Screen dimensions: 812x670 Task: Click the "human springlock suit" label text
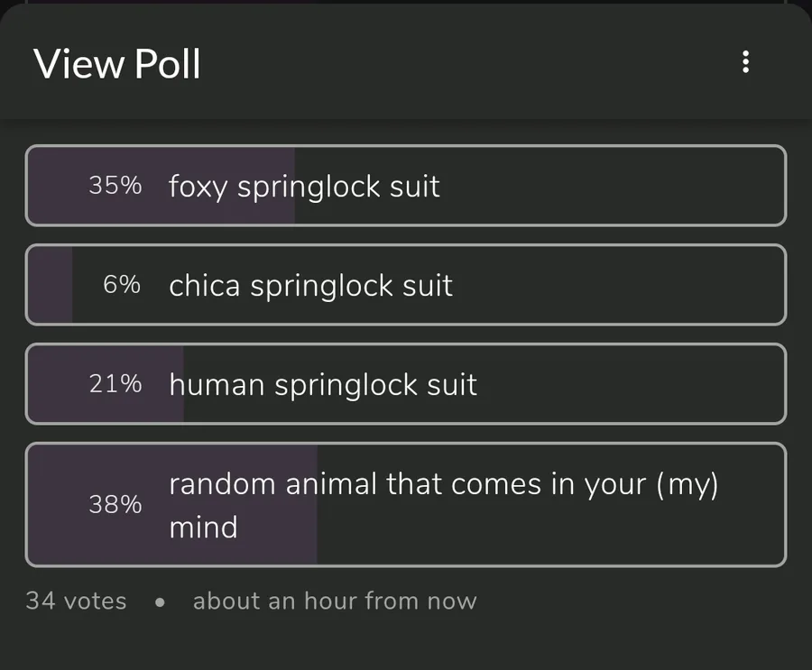click(323, 385)
